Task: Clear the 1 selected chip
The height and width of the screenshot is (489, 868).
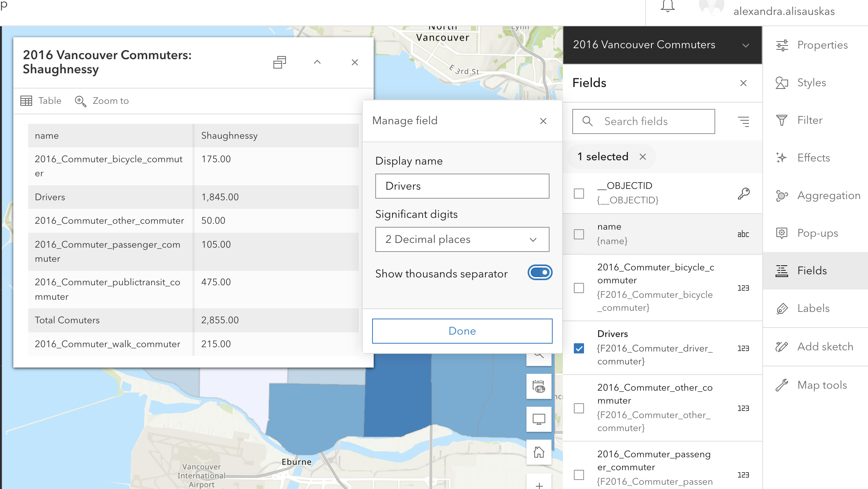Action: 643,157
